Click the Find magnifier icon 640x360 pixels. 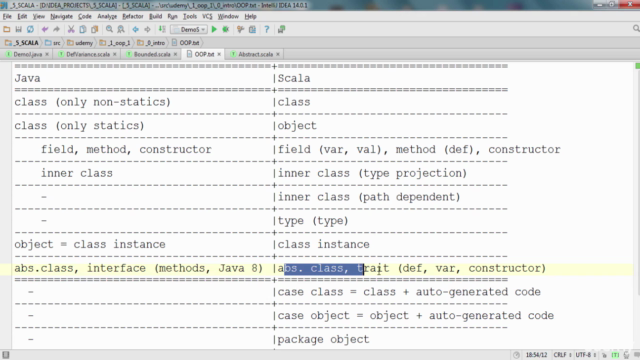click(x=109, y=29)
